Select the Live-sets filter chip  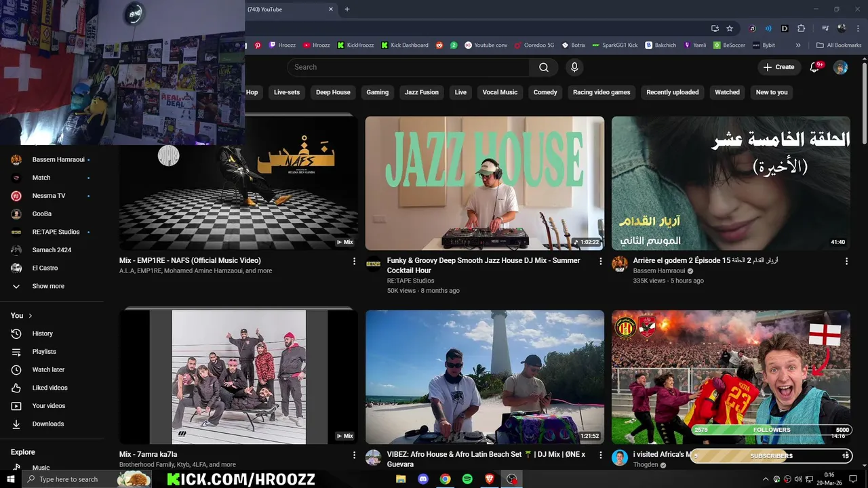coord(287,92)
